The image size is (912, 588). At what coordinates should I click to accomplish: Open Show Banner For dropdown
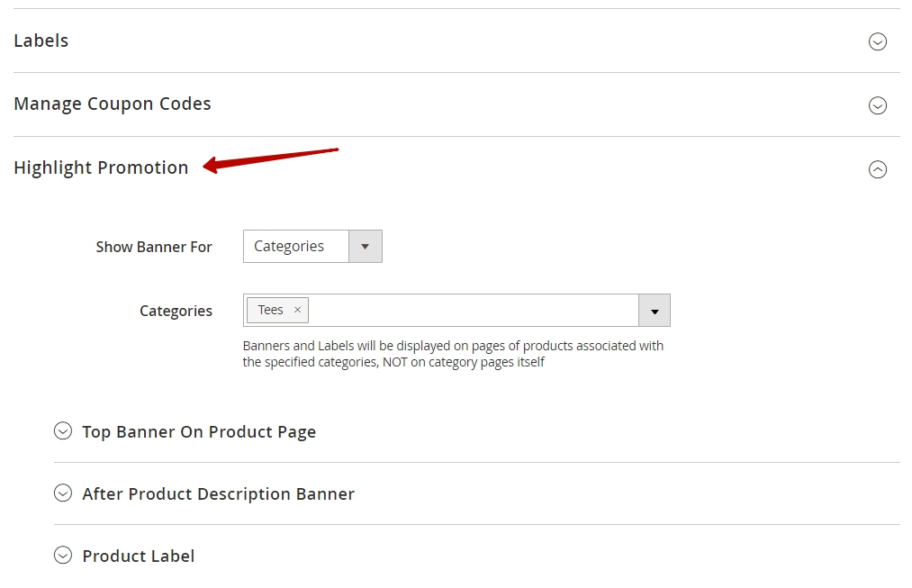[312, 246]
